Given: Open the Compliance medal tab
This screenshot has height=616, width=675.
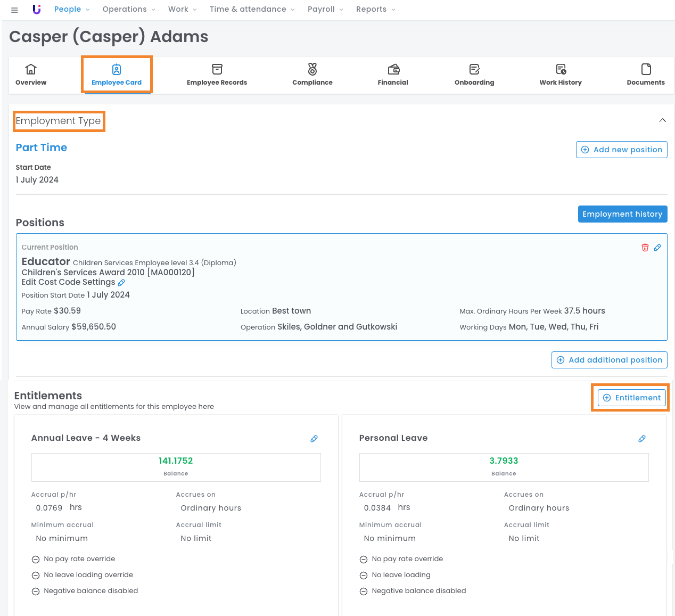Looking at the screenshot, I should click(x=312, y=75).
